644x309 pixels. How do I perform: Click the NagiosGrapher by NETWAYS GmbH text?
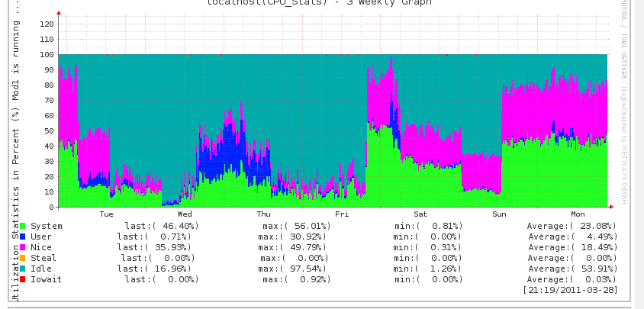[x=623, y=145]
